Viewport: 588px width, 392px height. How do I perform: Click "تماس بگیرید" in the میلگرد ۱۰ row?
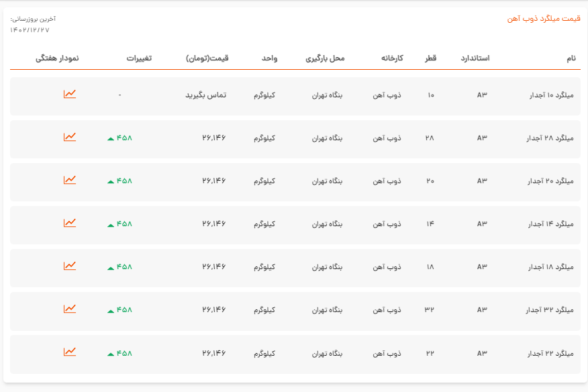coord(205,95)
